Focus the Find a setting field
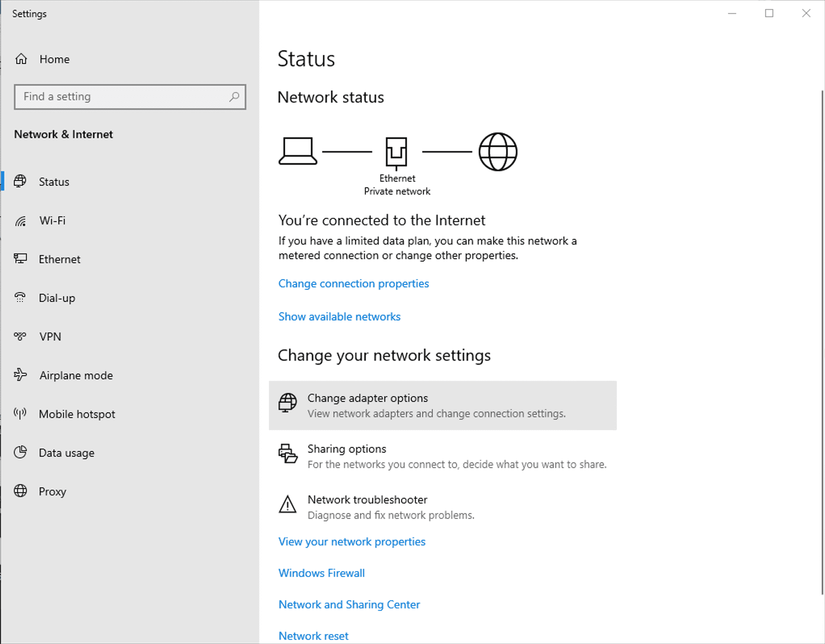This screenshot has width=825, height=644. tap(130, 97)
